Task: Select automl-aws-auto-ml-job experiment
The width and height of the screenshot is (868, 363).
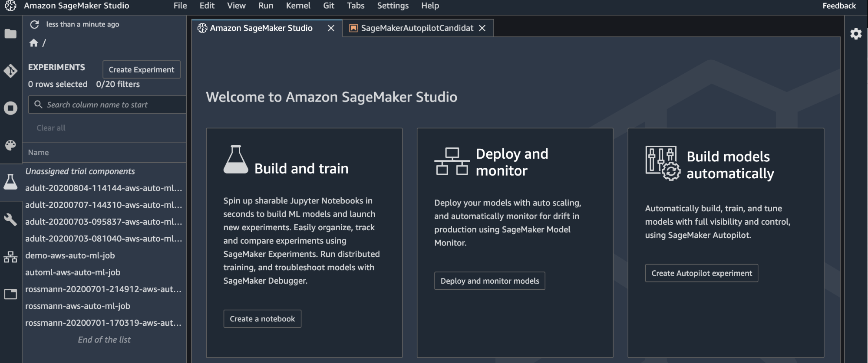Action: (104, 272)
